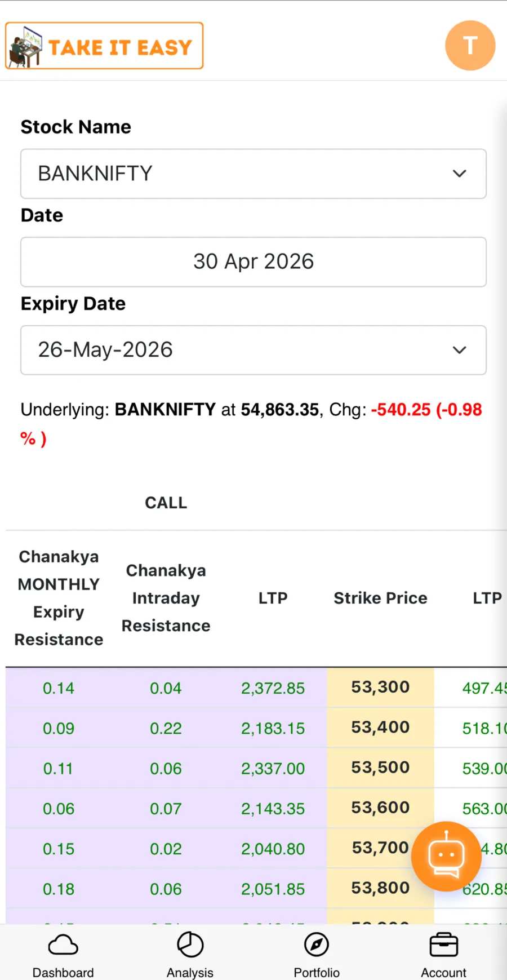The width and height of the screenshot is (507, 980).
Task: Expand the 26-May-2026 expiry date dropdown
Action: pyautogui.click(x=253, y=350)
